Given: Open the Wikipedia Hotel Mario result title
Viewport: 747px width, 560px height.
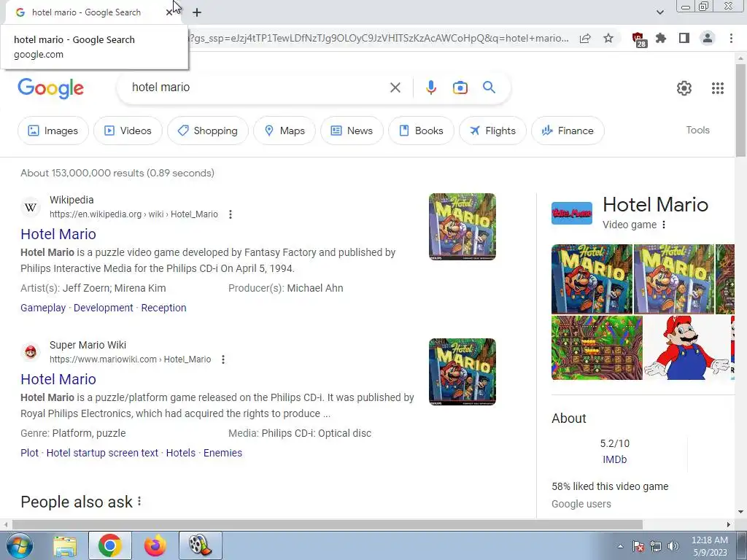Looking at the screenshot, I should tap(58, 234).
